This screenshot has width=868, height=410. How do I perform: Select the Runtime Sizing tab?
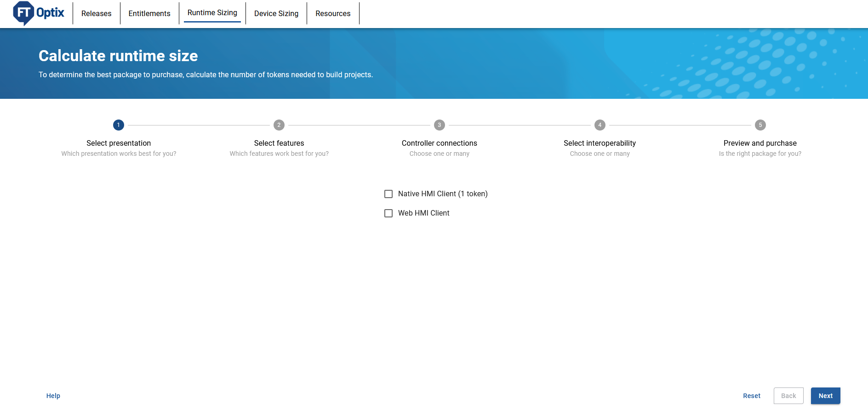212,13
